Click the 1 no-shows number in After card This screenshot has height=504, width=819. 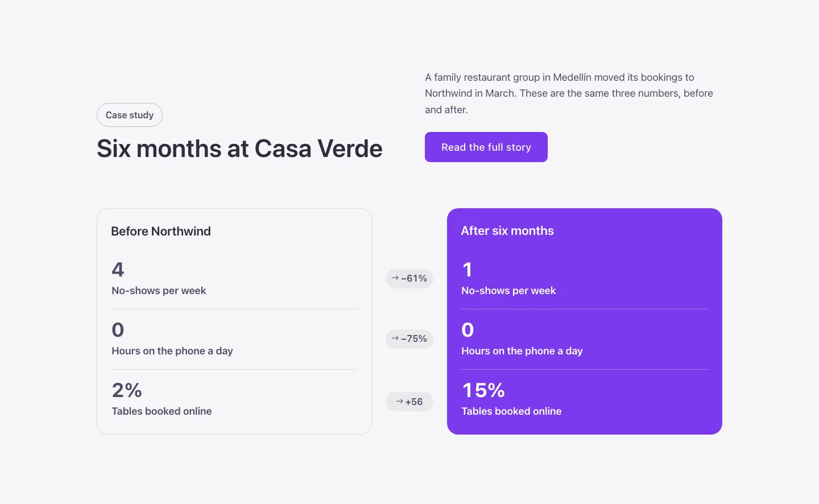tap(468, 270)
